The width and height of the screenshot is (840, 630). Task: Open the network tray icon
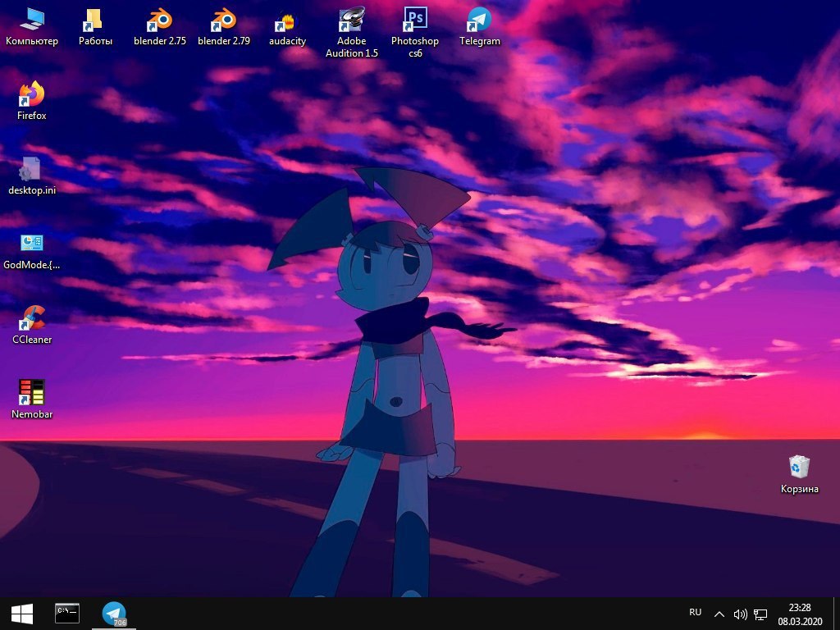(760, 614)
